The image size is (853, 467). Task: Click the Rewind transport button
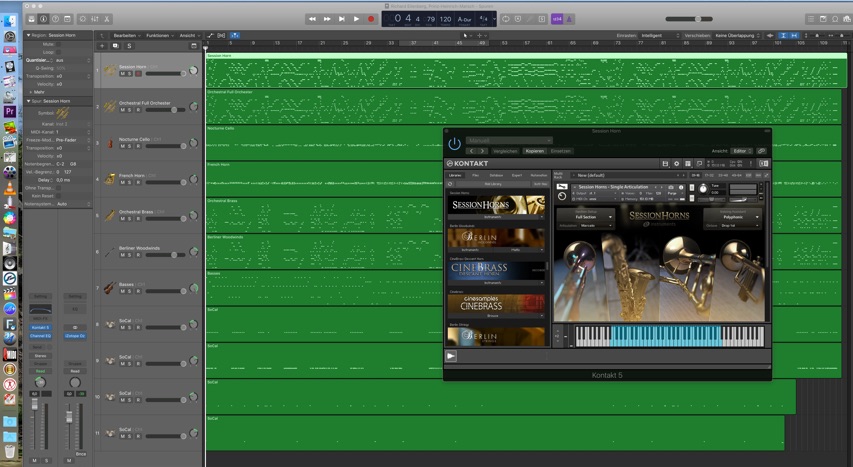(x=312, y=19)
